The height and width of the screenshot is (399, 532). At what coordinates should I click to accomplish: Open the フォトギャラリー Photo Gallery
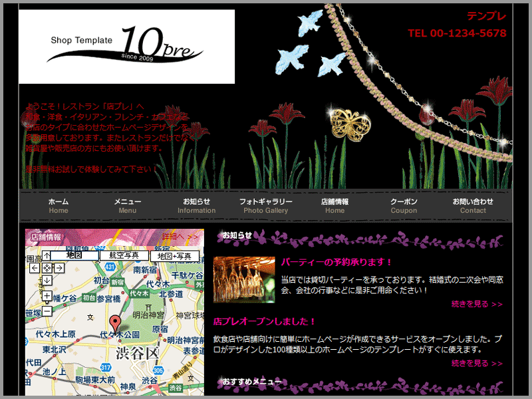point(265,205)
